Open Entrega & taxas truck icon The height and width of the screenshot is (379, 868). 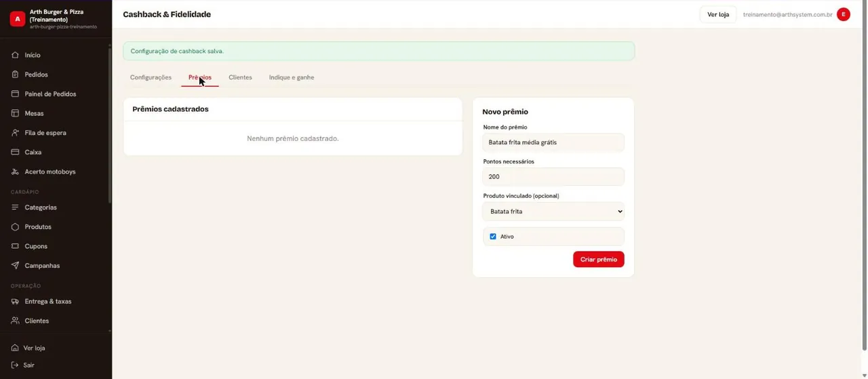tap(15, 302)
